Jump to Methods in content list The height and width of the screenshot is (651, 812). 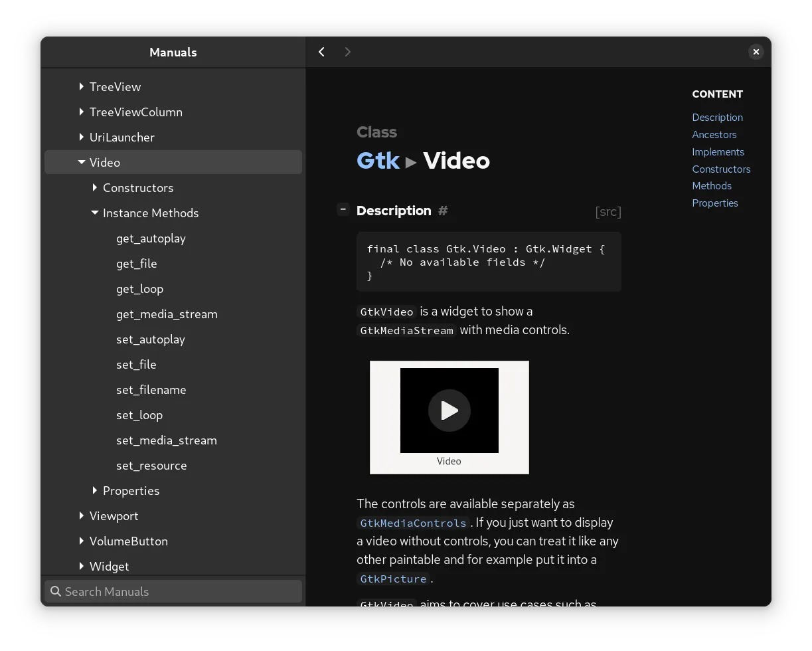tap(711, 186)
